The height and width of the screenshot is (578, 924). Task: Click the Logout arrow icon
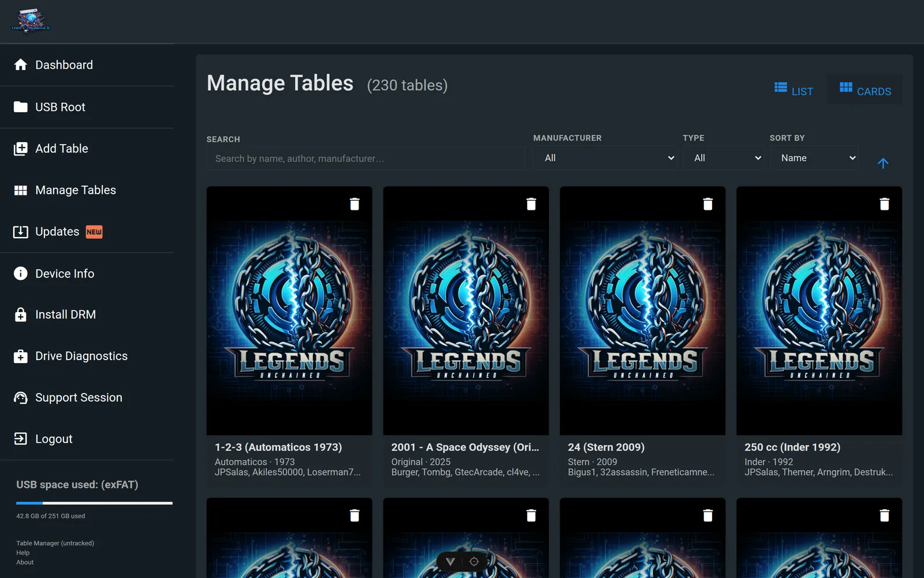pos(21,439)
